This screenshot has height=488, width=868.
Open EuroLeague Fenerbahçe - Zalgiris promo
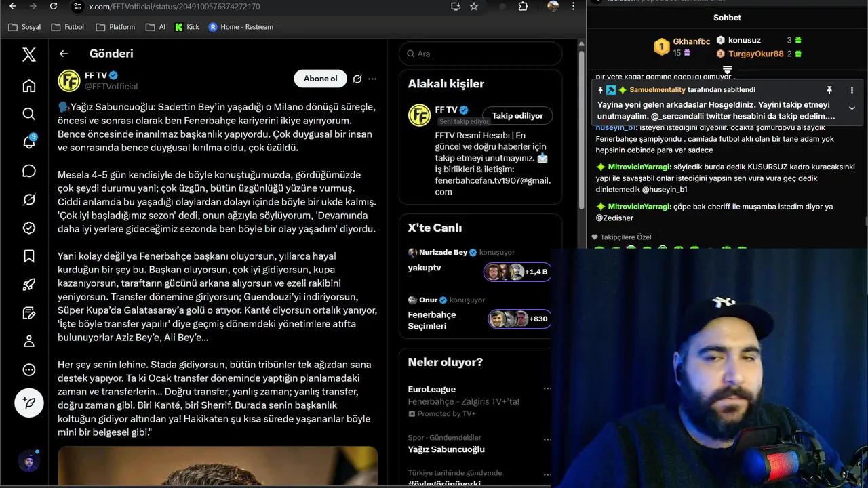463,401
